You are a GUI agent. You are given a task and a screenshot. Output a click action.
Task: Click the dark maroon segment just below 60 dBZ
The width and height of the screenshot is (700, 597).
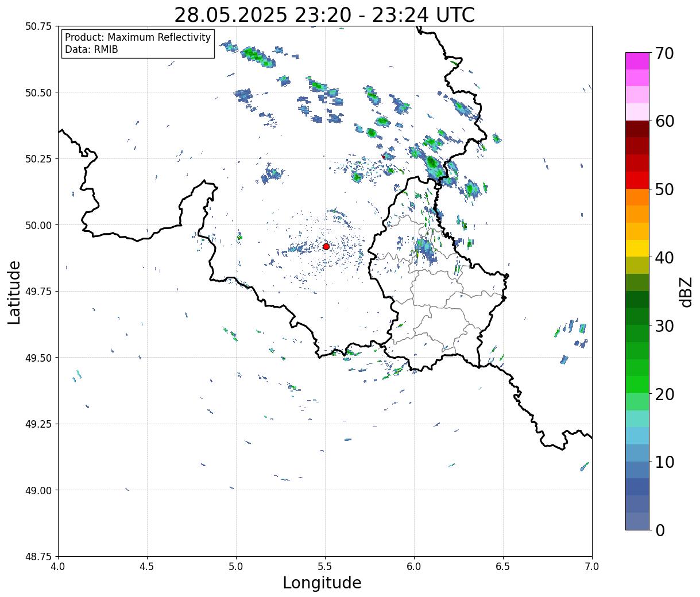point(637,129)
